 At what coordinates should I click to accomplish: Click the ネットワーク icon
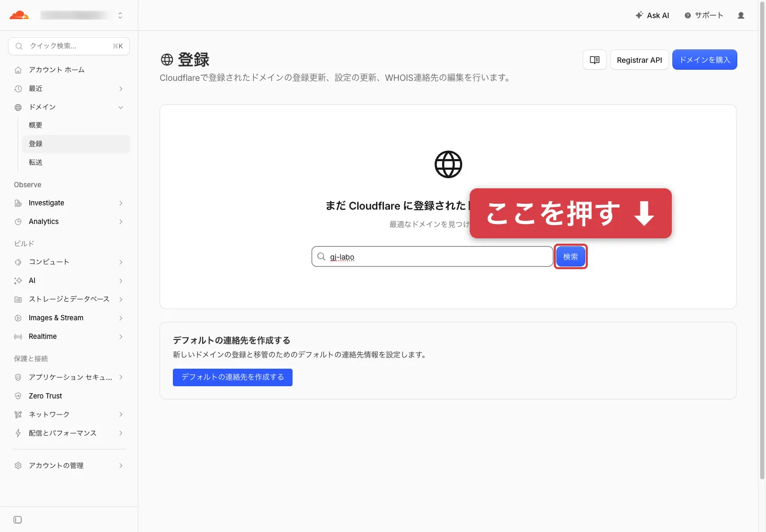tap(18, 414)
